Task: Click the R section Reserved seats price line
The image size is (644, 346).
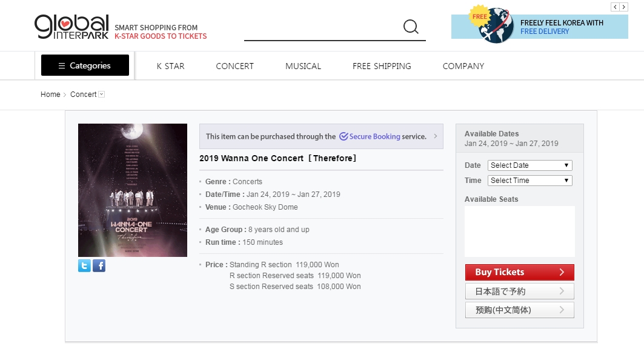Action: 295,275
